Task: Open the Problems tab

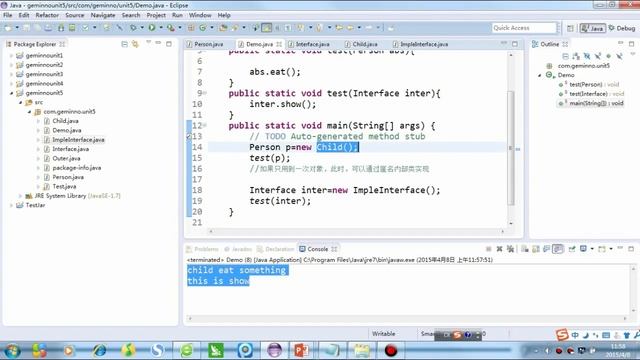Action: click(x=202, y=249)
